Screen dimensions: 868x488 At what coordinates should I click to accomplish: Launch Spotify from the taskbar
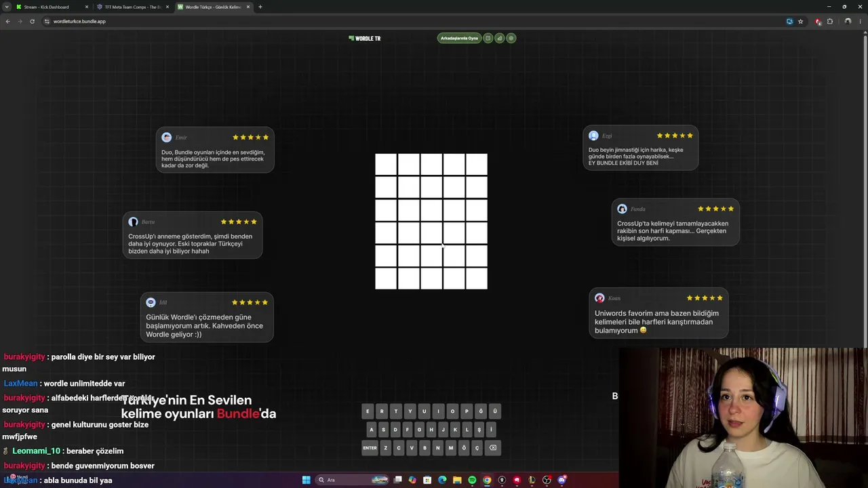tap(472, 480)
